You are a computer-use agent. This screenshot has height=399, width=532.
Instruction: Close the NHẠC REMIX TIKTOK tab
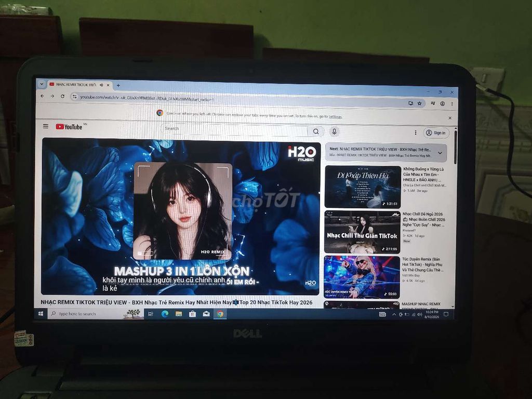click(108, 85)
